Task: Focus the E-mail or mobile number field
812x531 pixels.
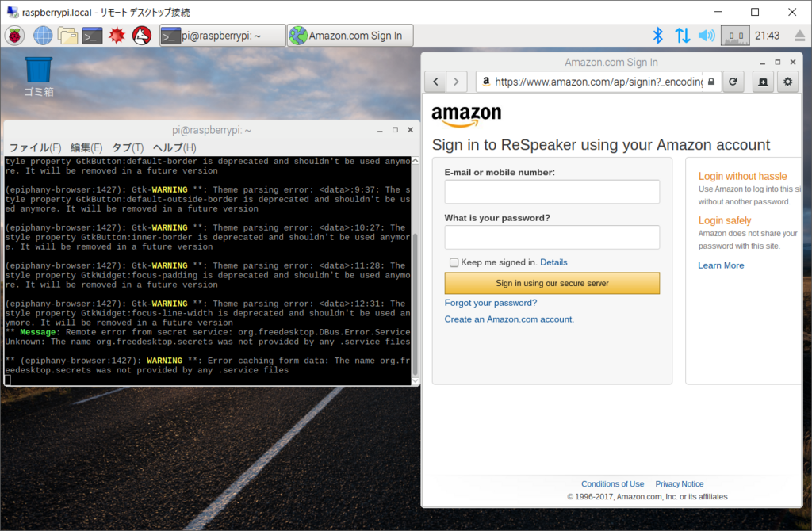Action: 552,192
